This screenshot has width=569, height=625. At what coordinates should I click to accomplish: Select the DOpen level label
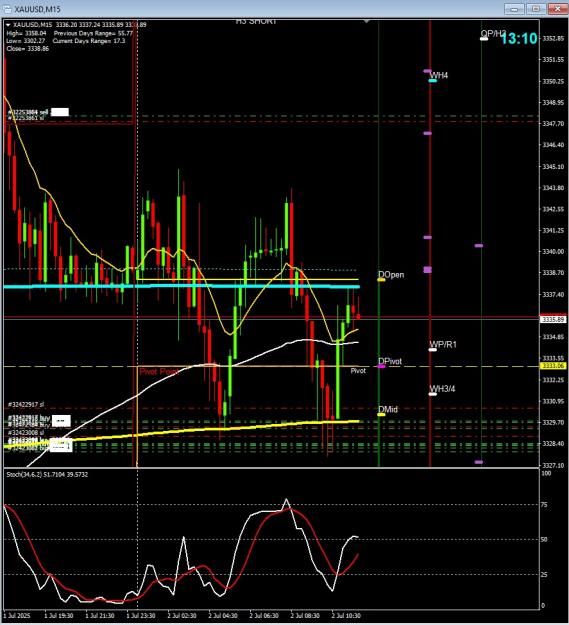tap(391, 275)
